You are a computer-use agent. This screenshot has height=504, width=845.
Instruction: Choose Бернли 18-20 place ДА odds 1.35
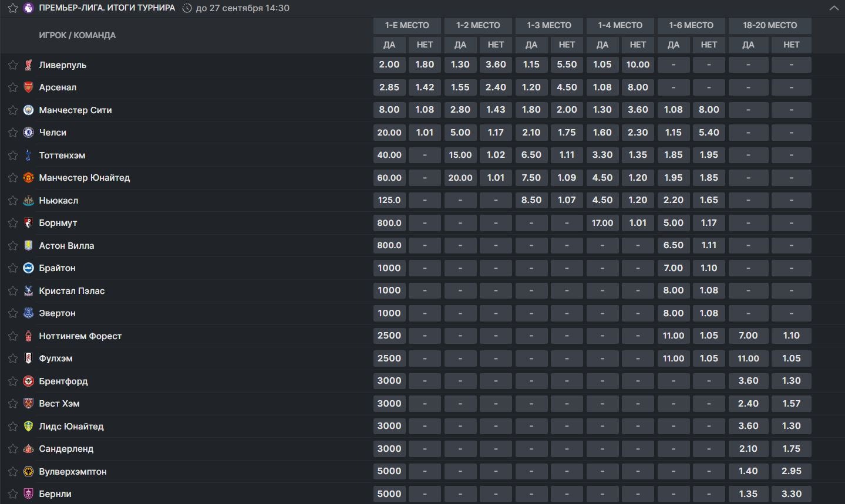[x=748, y=494]
